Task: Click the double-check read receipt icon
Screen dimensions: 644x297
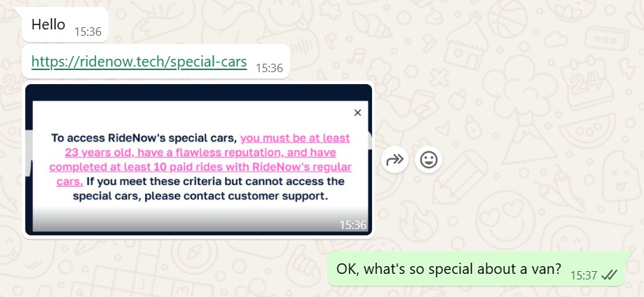Action: 610,275
